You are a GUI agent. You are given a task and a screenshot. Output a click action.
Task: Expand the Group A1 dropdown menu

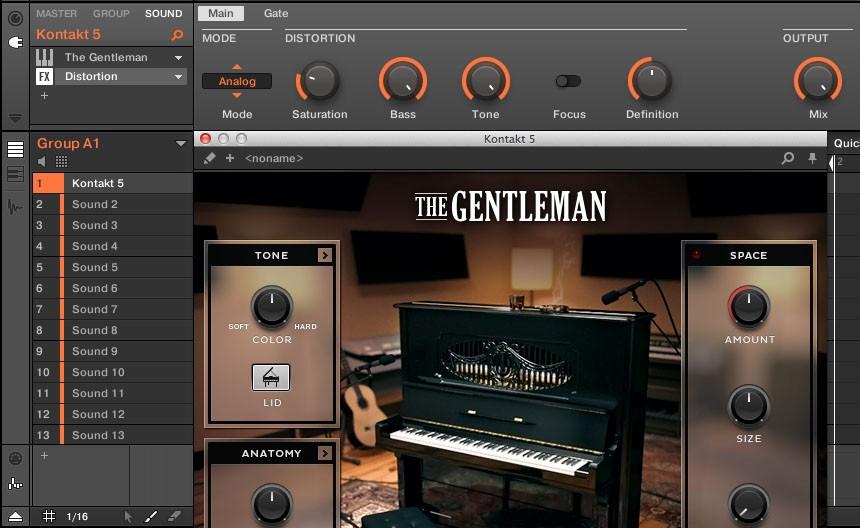(181, 143)
